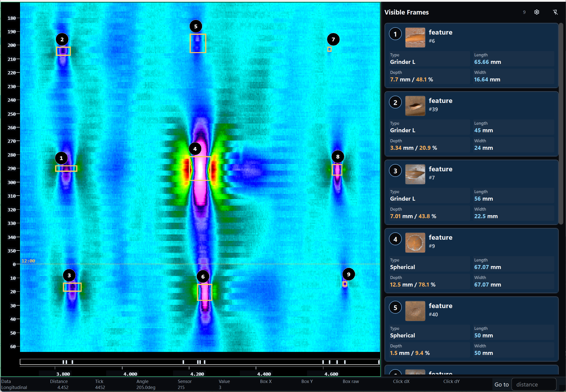Open thumbnail of spherical feature #40
This screenshot has width=566, height=392.
[x=415, y=311]
